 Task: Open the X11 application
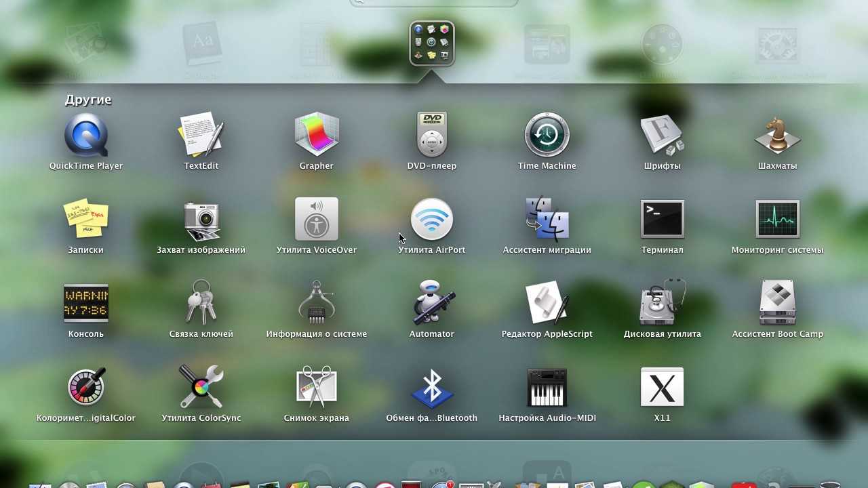tap(663, 387)
